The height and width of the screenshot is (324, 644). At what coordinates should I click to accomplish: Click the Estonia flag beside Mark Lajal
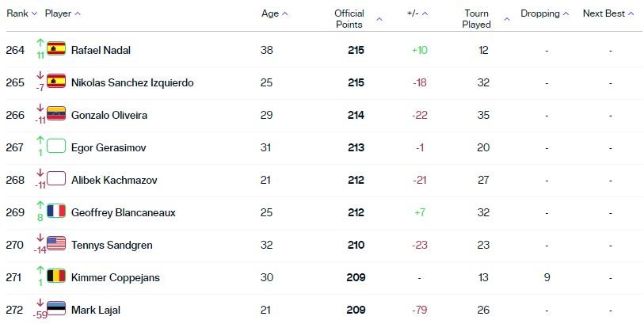click(56, 308)
